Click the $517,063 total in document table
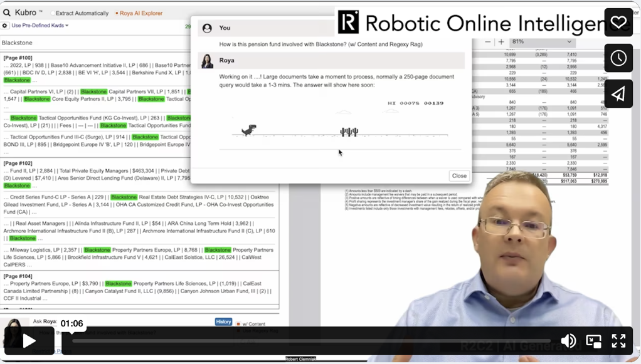This screenshot has width=641, height=364. tap(568, 181)
